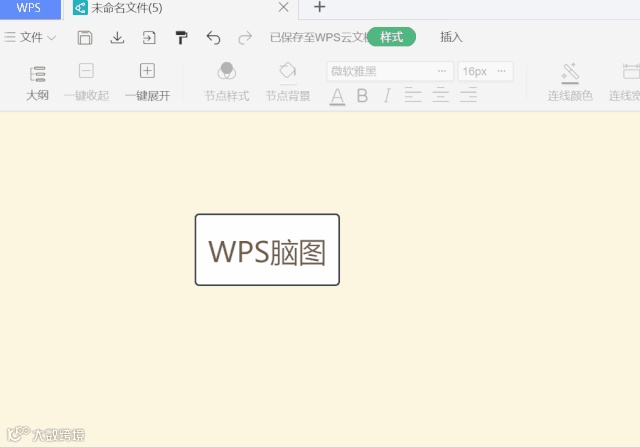Click 一键展开 to expand nodes

tap(147, 82)
